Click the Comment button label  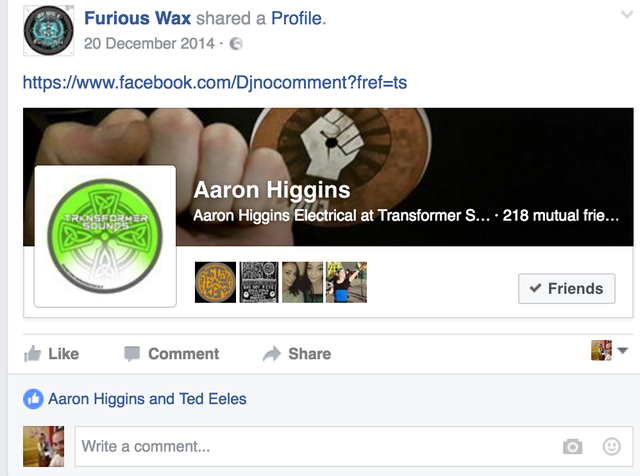[184, 354]
